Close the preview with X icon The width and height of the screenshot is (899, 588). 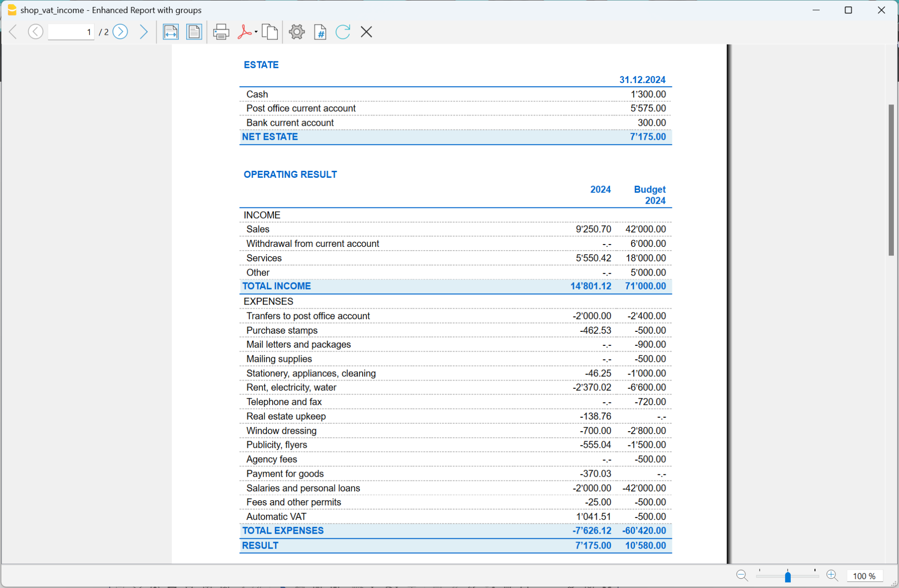click(366, 32)
